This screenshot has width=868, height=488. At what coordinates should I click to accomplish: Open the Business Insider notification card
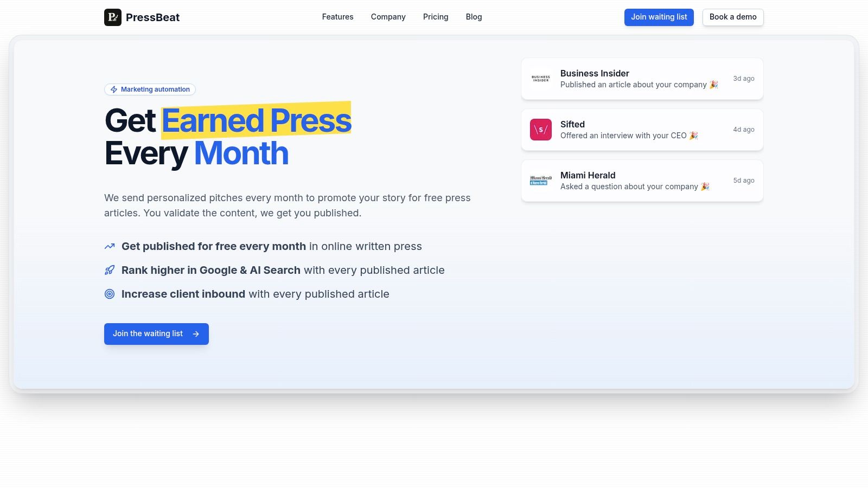pyautogui.click(x=642, y=79)
